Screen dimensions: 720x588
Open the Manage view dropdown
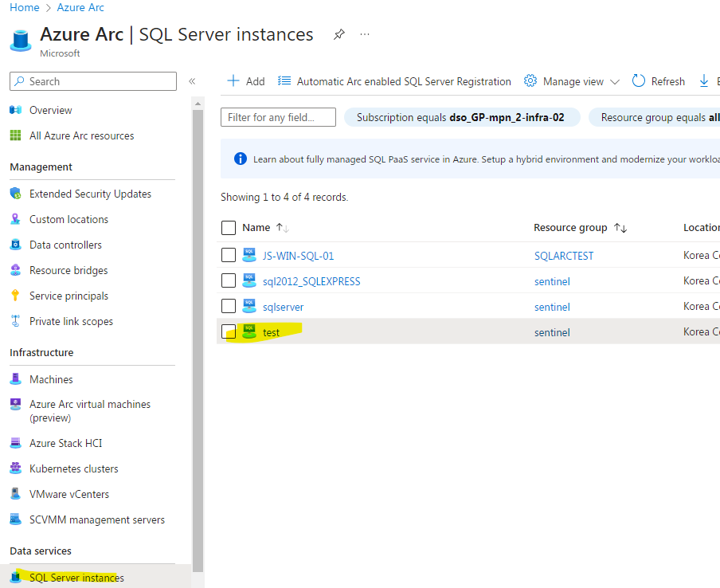pyautogui.click(x=572, y=81)
